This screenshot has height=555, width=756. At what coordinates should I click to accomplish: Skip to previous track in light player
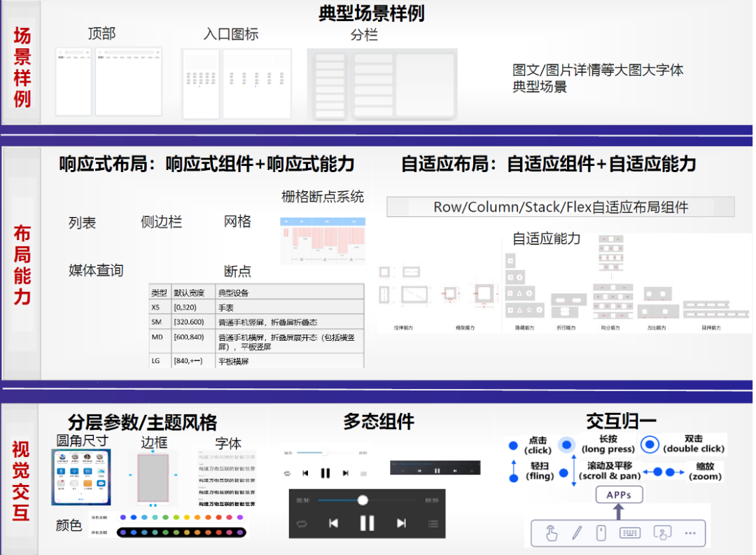(305, 473)
